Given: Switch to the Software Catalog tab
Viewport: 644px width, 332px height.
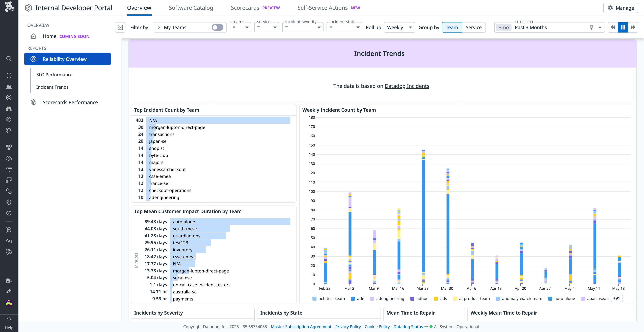Looking at the screenshot, I should point(191,8).
